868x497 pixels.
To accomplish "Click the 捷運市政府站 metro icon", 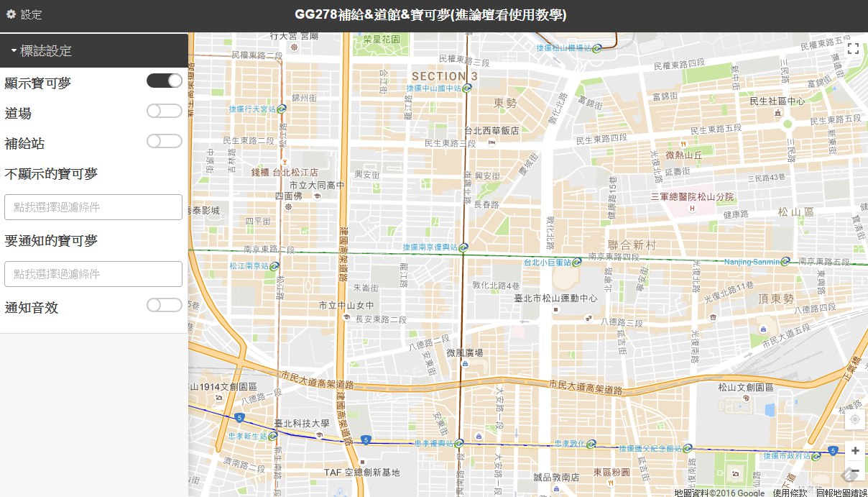I will pyautogui.click(x=816, y=455).
